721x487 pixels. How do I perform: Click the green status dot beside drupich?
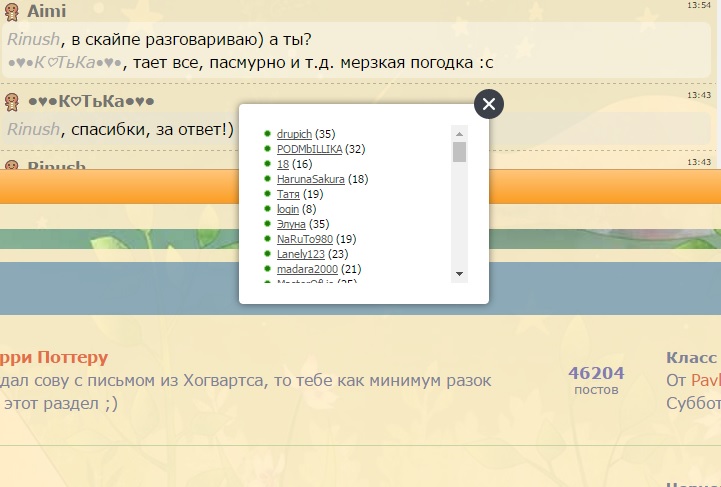pyautogui.click(x=268, y=134)
